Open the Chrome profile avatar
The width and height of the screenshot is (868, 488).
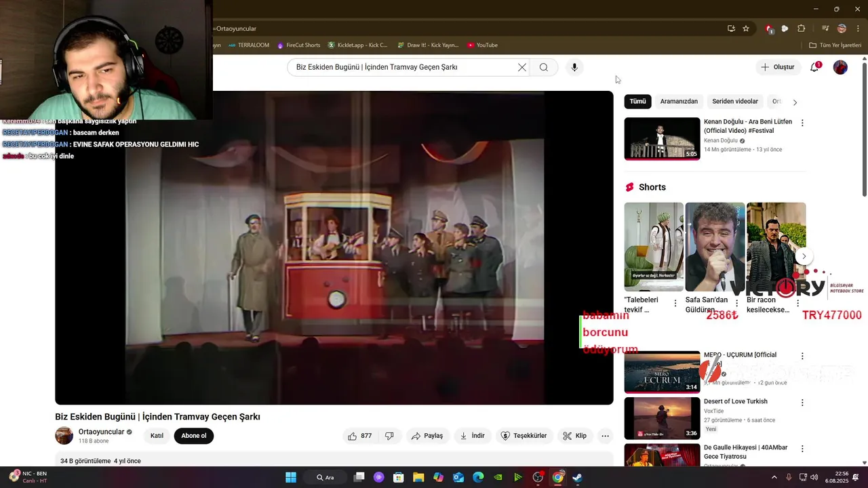(x=842, y=28)
